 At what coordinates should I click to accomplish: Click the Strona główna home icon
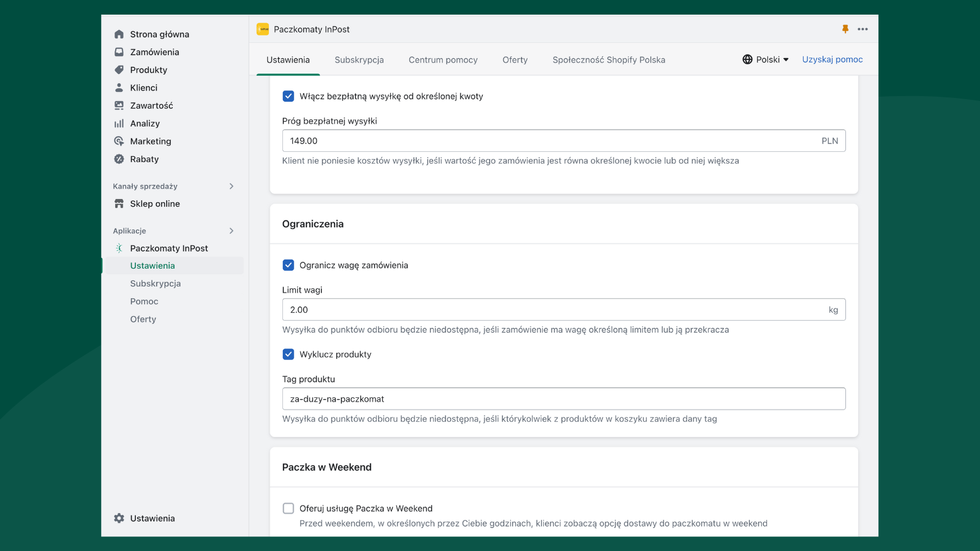coord(119,34)
